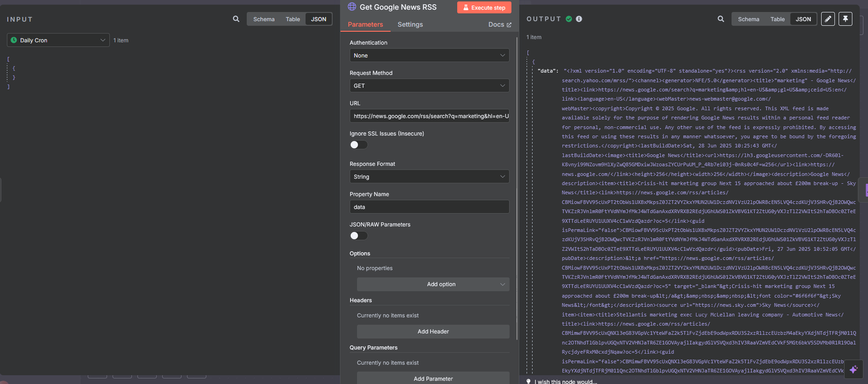Enable Ignore SSL Issues
Screen dimensions: 868x384
[x=358, y=145]
